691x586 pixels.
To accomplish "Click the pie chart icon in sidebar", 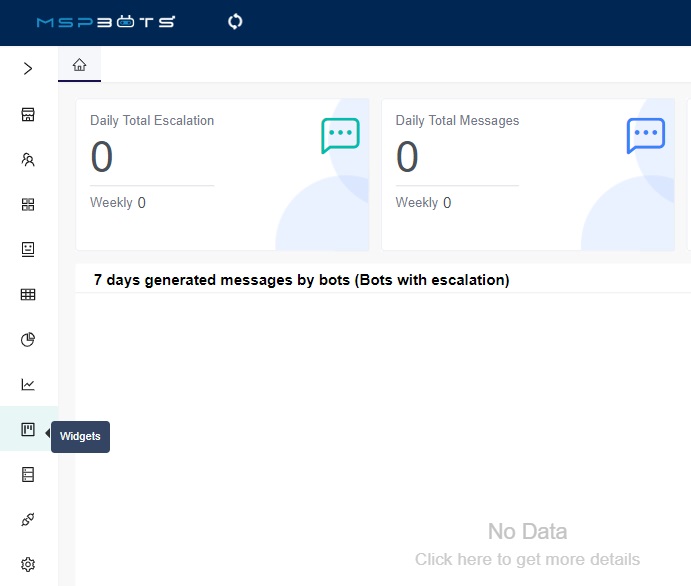I will (x=28, y=339).
